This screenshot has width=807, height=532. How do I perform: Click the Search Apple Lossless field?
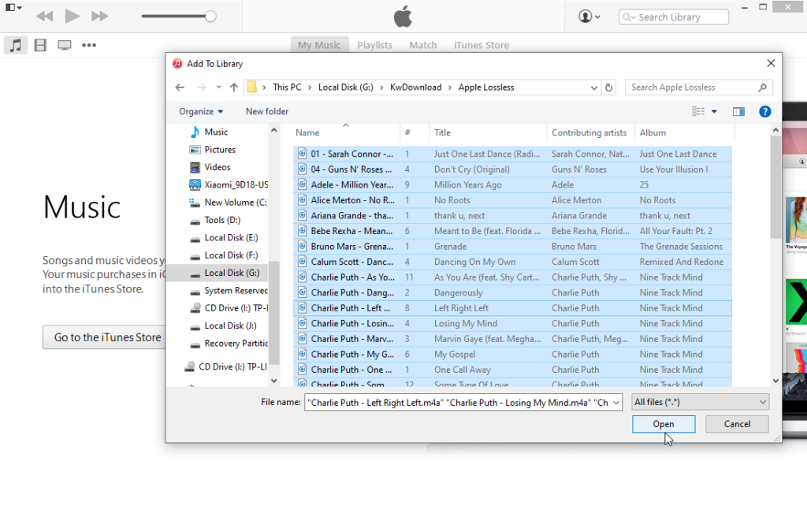click(x=694, y=87)
